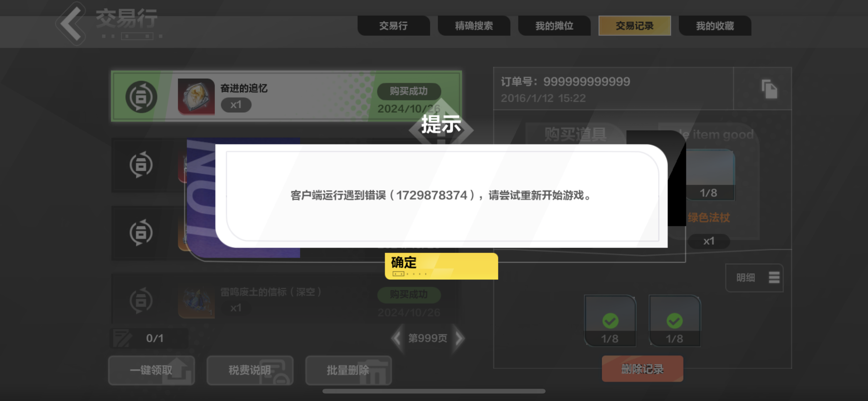This screenshot has height=401, width=868.
Task: Open 税费说明 tax explanation
Action: click(250, 370)
